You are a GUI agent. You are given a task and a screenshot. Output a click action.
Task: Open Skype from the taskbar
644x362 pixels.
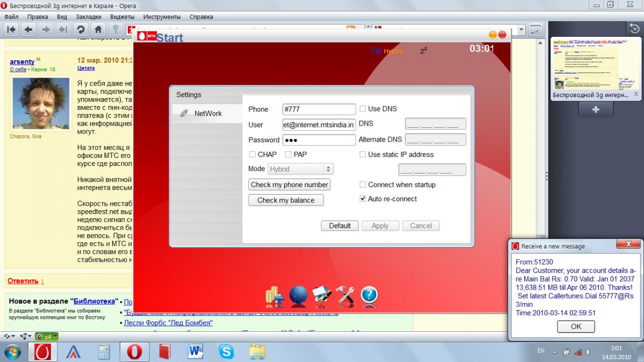click(226, 351)
